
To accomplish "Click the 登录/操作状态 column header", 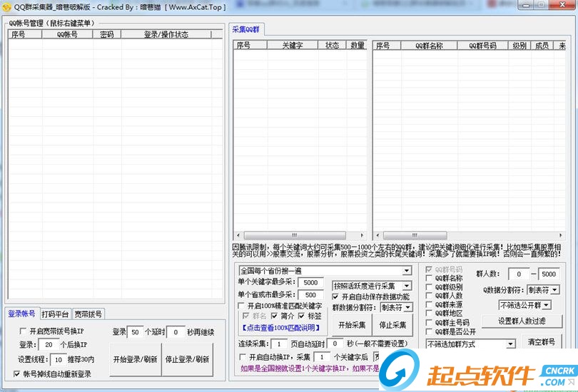I will pos(166,34).
